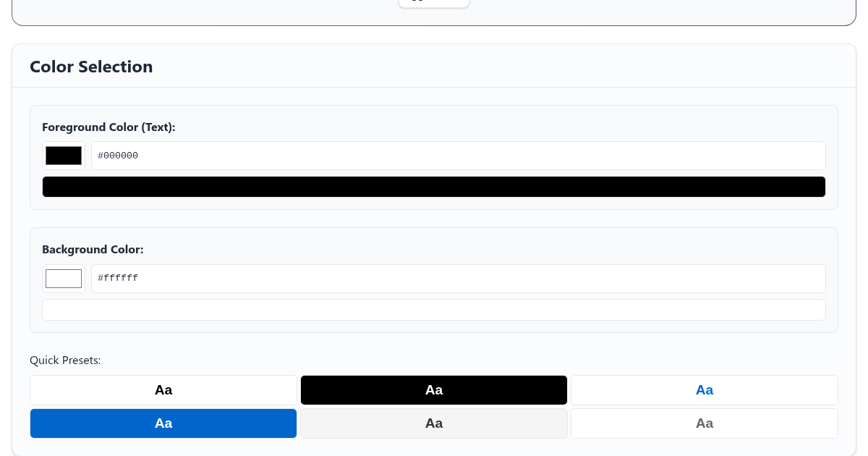The image size is (868, 456).
Task: Open the foreground color picker swatch
Action: point(64,156)
